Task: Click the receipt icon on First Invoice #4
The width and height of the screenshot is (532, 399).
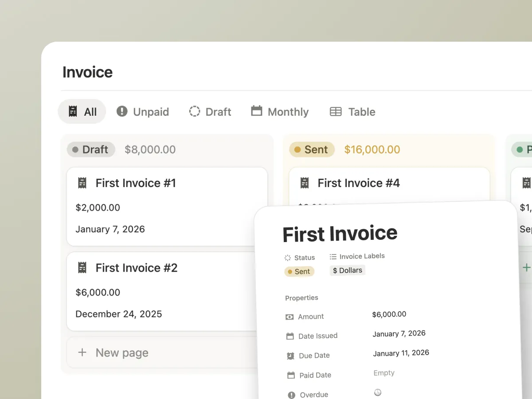Action: [x=305, y=183]
